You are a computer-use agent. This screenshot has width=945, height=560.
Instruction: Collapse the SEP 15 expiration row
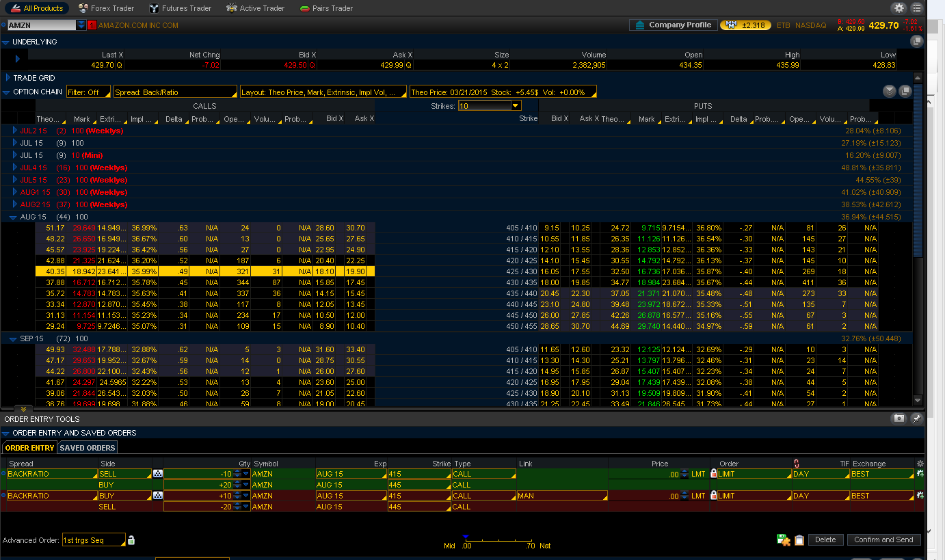[13, 338]
